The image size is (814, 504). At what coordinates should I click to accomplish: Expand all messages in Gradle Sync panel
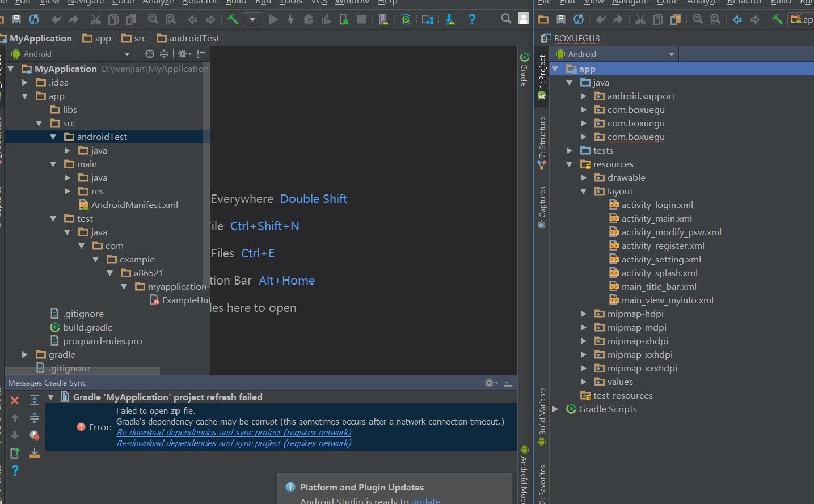pos(34,400)
